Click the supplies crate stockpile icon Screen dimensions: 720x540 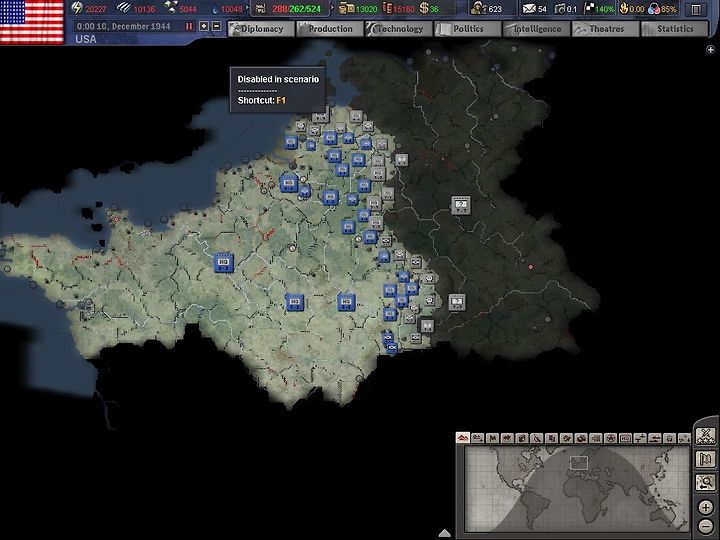[x=346, y=8]
